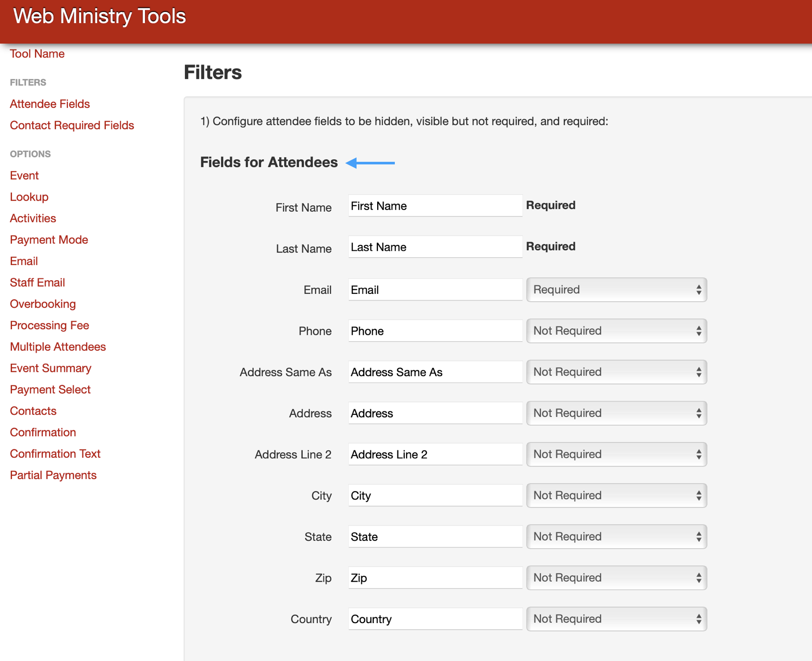Open the Country requirement dropdown
Screen dimensions: 812x661
[616, 619]
